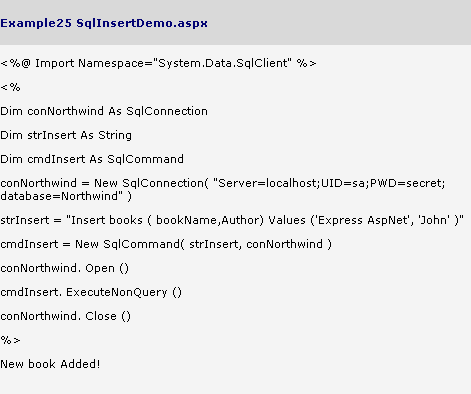Click the opening <% code tag
The image size is (471, 394).
[10, 87]
